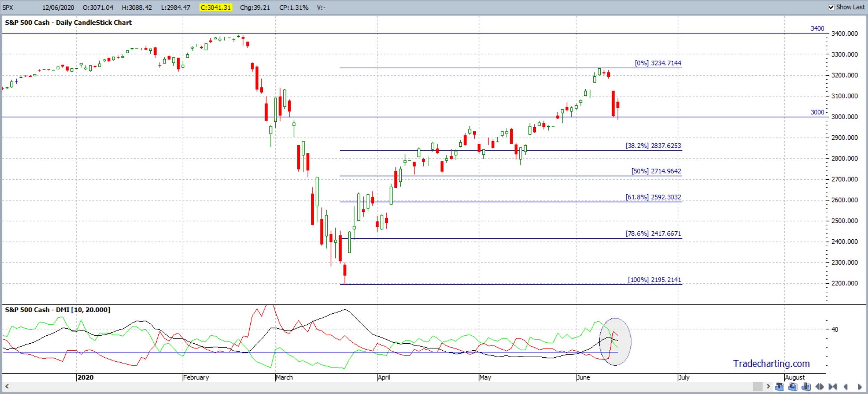Screen dimensions: 868x394
Task: Click the date 12/06/2020 in header
Action: [x=58, y=7]
